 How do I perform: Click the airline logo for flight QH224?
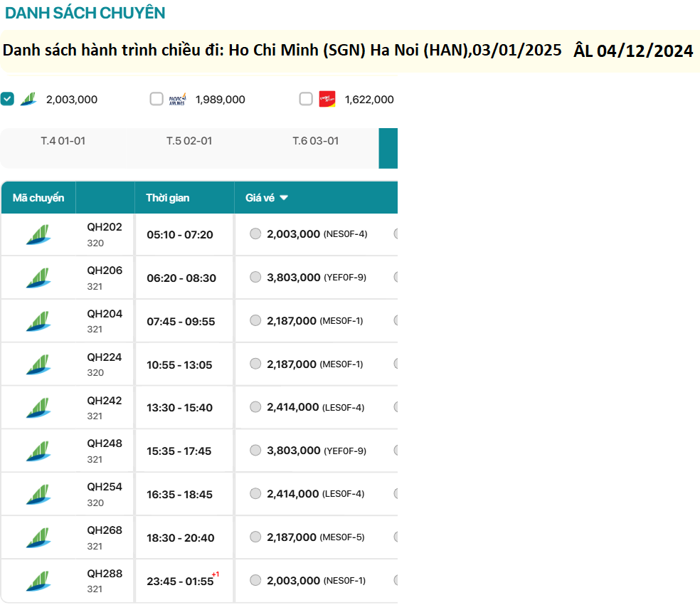(38, 364)
